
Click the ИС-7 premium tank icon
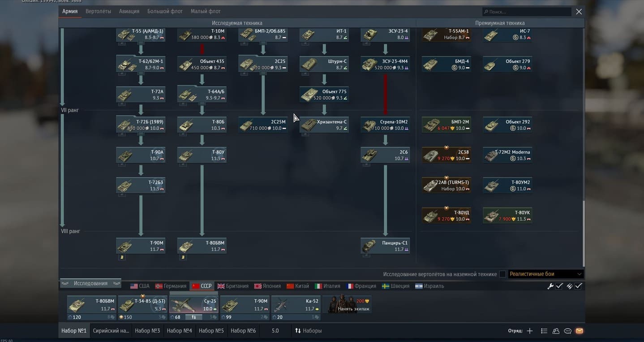(x=491, y=35)
